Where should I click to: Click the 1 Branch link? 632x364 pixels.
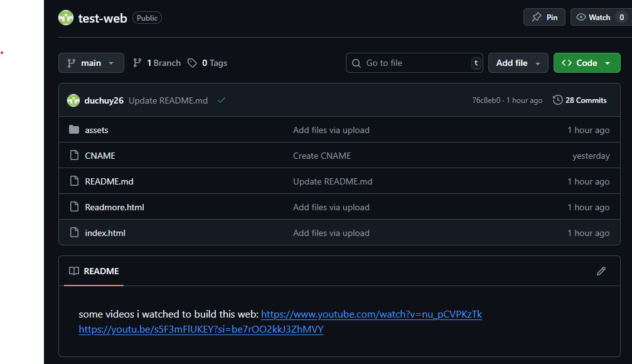pyautogui.click(x=157, y=63)
